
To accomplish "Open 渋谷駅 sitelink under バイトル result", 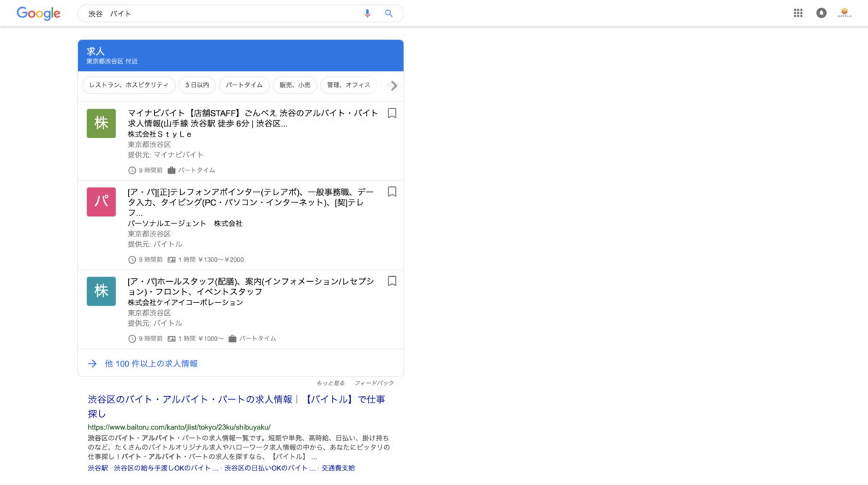I will (x=98, y=468).
